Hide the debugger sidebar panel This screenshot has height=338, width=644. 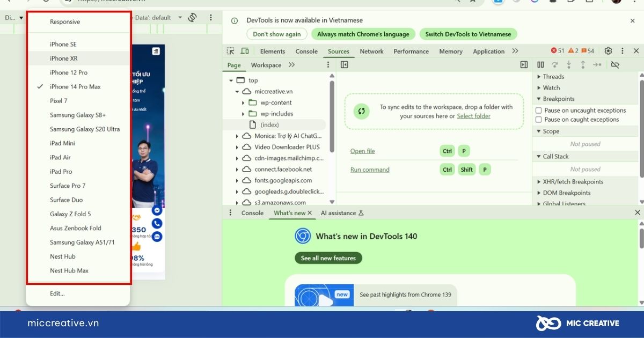click(524, 65)
